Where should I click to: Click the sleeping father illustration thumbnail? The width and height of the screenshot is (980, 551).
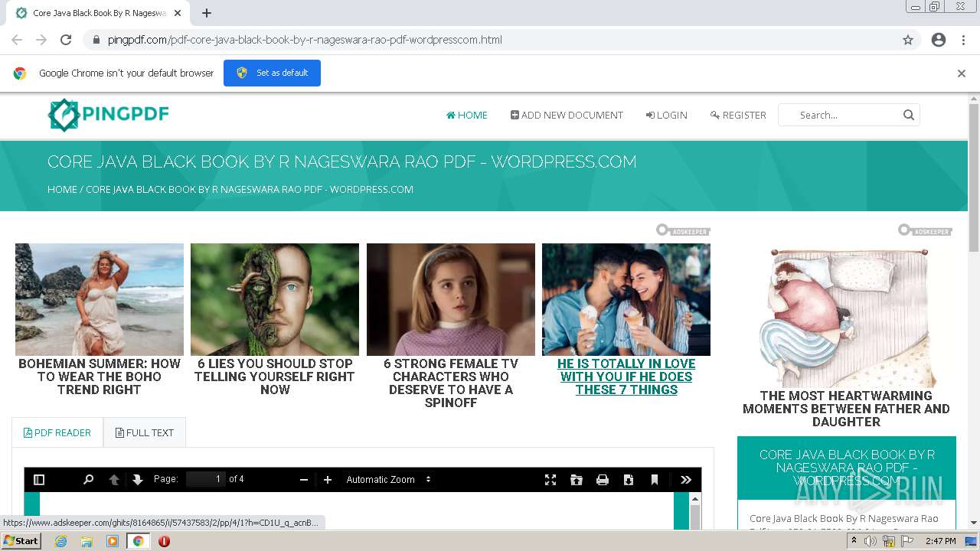(846, 317)
